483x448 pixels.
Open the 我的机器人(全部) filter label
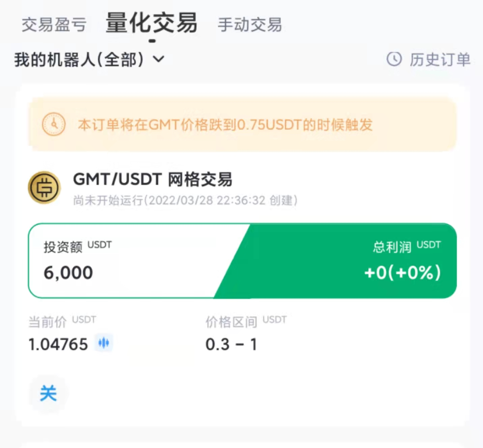click(x=79, y=60)
